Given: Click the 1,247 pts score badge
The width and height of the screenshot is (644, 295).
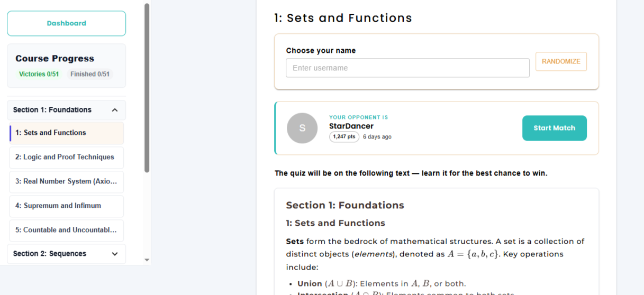Looking at the screenshot, I should tap(344, 137).
